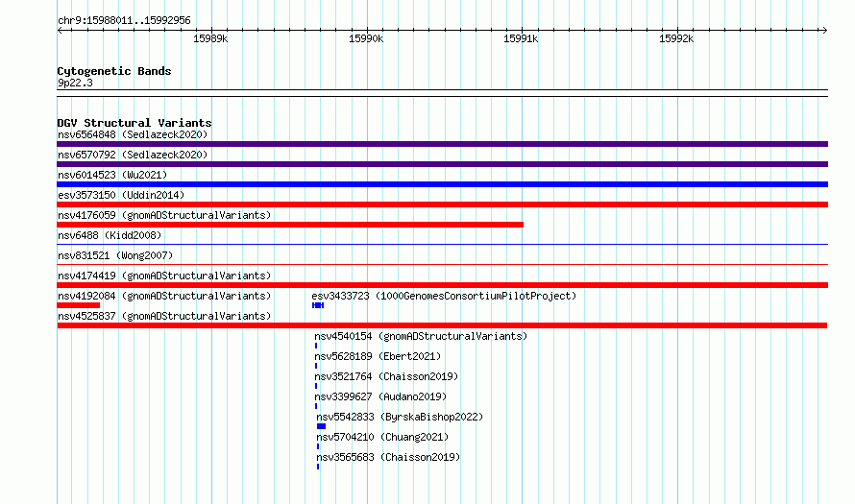Open nsv831521 (Wong2007) variant label

115,255
